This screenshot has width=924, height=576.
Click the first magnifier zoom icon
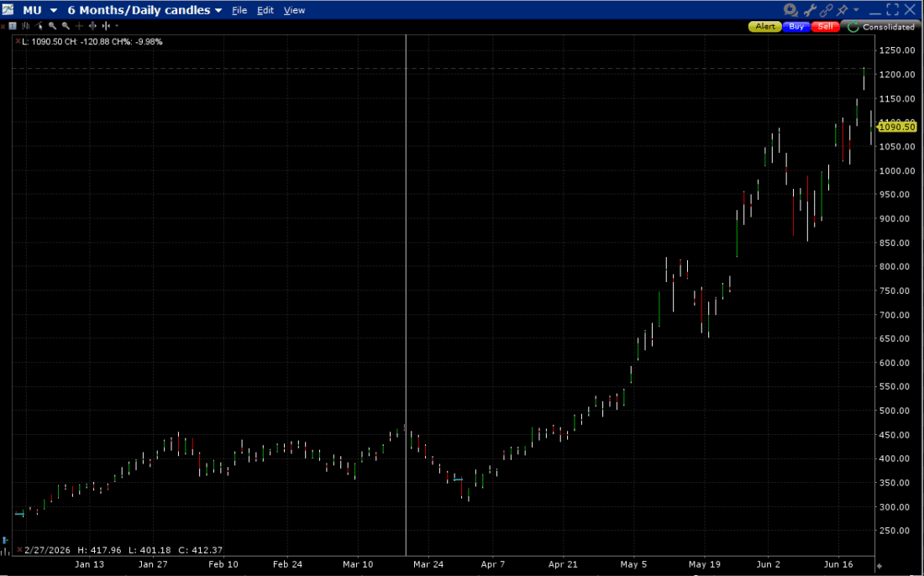pos(52,26)
